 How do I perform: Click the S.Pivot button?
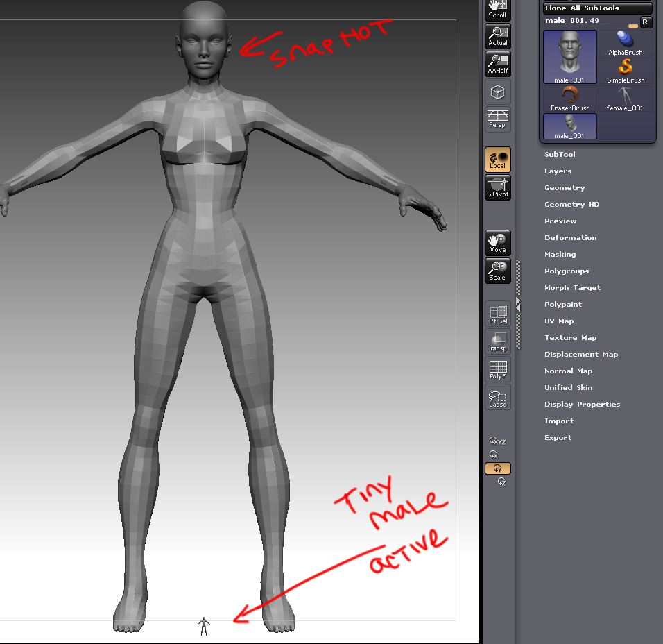pyautogui.click(x=498, y=187)
